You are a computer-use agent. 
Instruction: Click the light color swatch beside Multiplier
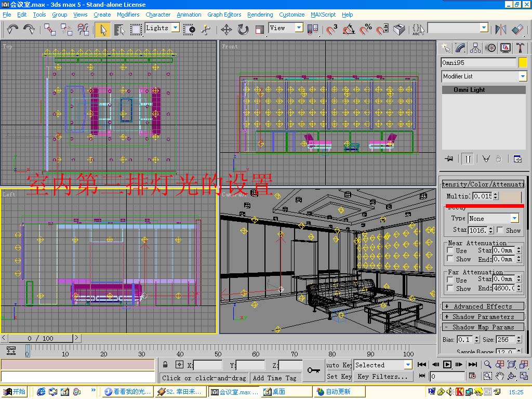point(511,196)
